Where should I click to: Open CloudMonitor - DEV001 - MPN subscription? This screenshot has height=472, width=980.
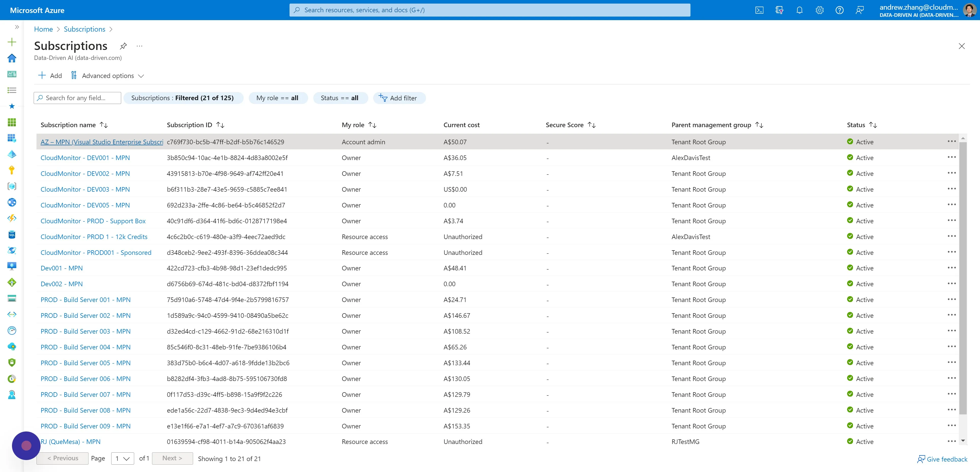pos(85,158)
